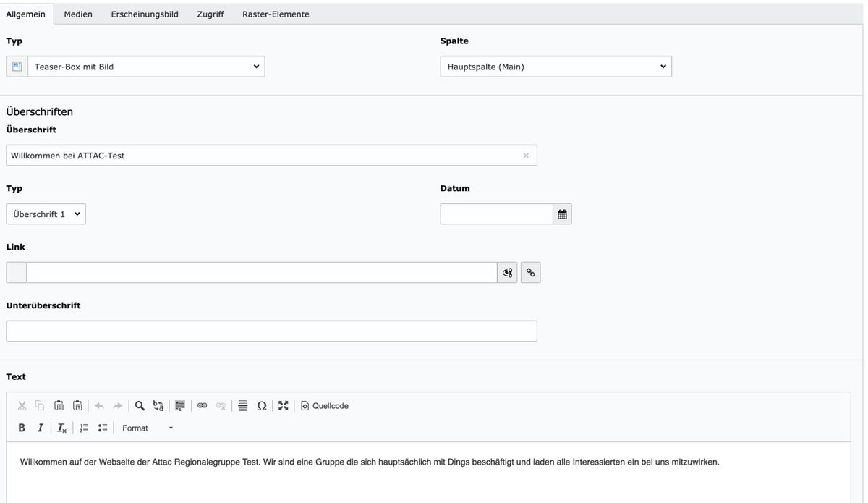The height and width of the screenshot is (503, 868).
Task: Click Paste as plain text icon
Action: tap(77, 406)
